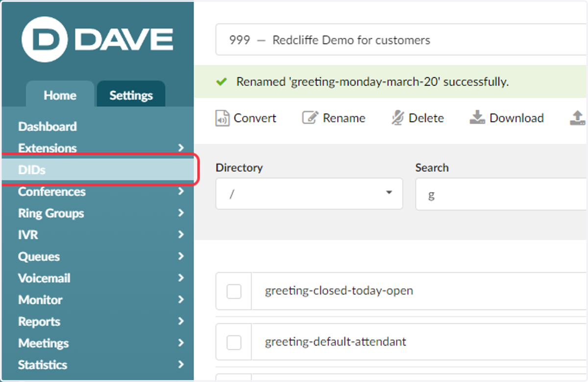Select Statistics in the sidebar

pyautogui.click(x=43, y=365)
